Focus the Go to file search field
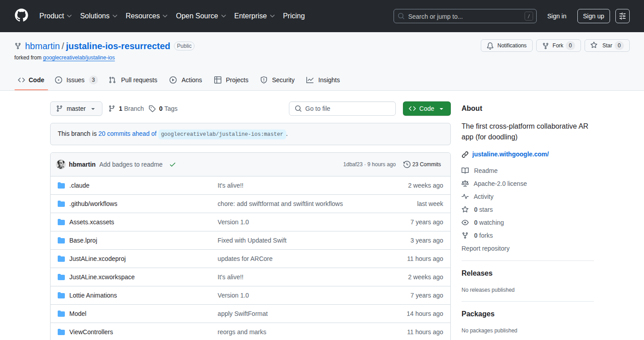The height and width of the screenshot is (340, 644). pos(342,109)
